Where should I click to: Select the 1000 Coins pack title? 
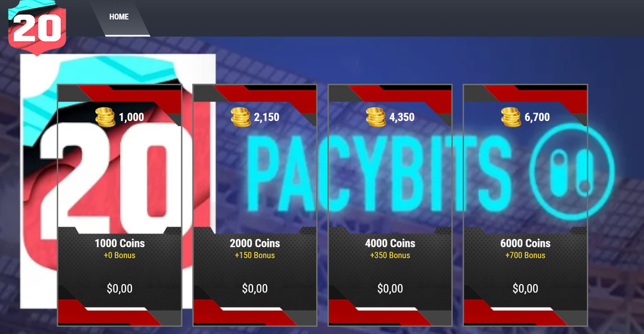[x=120, y=243]
